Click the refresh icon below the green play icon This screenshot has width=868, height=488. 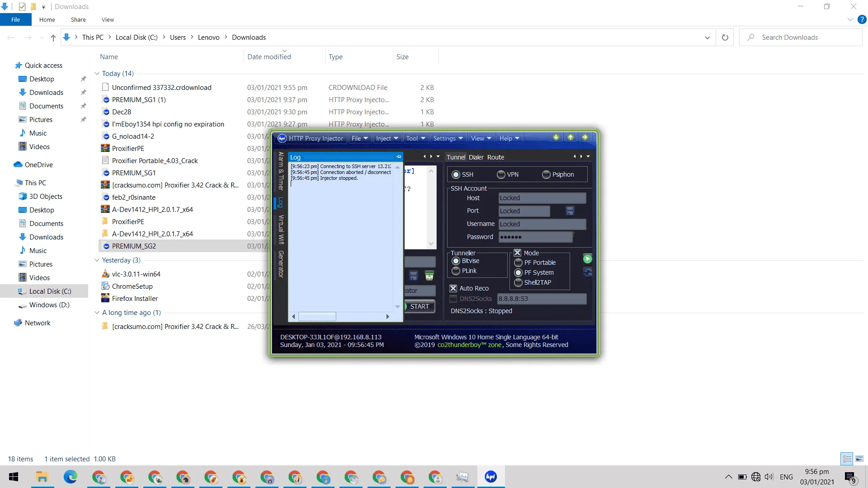pyautogui.click(x=587, y=272)
